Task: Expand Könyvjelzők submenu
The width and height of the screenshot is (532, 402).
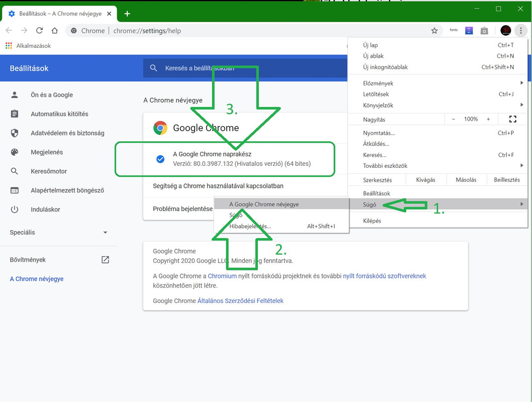Action: pyautogui.click(x=437, y=105)
